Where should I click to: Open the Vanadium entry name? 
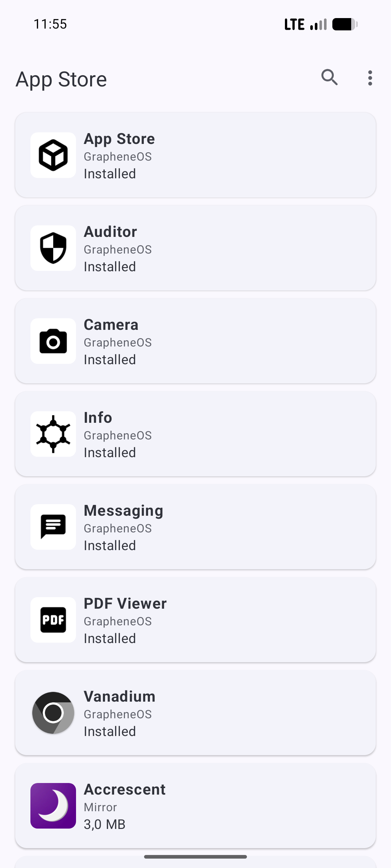tap(119, 697)
